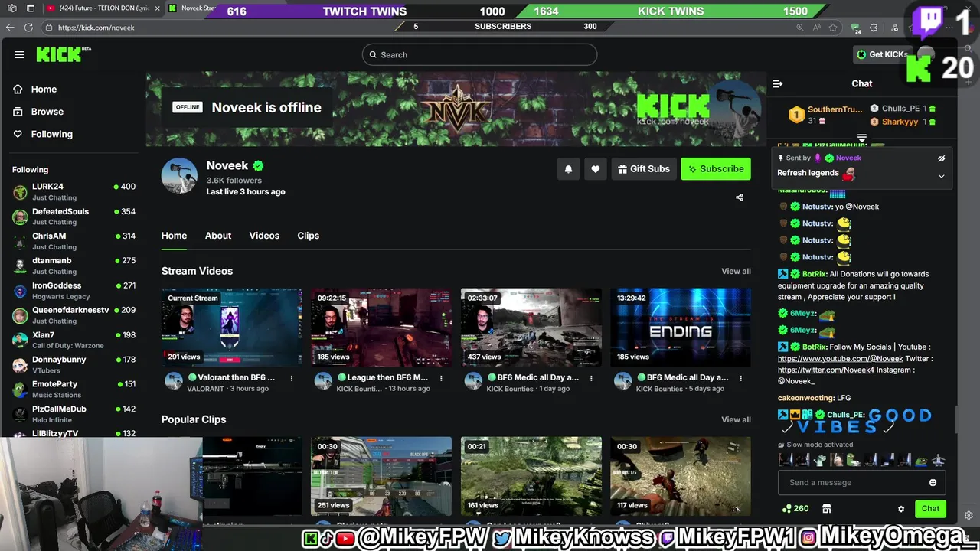Hide the pinned message with the eye-slash icon
This screenshot has height=551, width=980.
click(942, 158)
